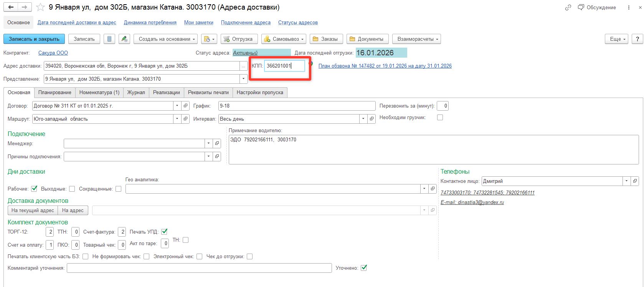Open the Сакура ООО contractor link
The image size is (644, 287).
coord(53,53)
